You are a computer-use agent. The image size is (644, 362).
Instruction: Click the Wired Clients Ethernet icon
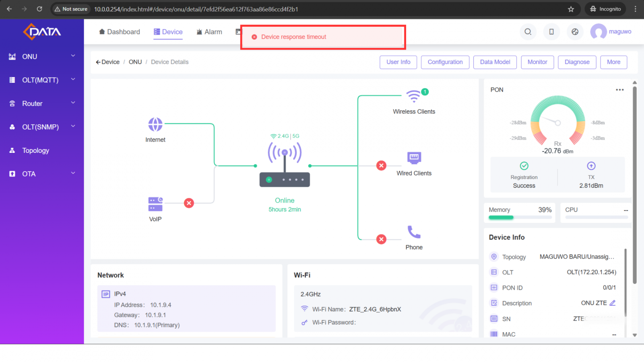(x=414, y=158)
